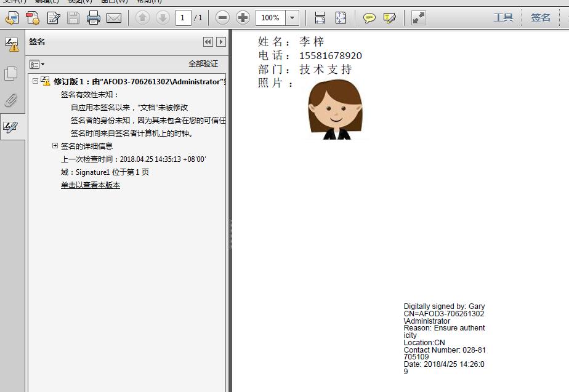Click the employee photo in document
The image size is (569, 392).
coord(335,110)
